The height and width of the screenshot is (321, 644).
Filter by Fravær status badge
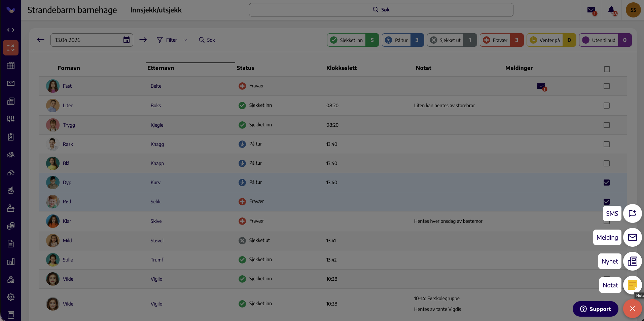click(x=502, y=40)
